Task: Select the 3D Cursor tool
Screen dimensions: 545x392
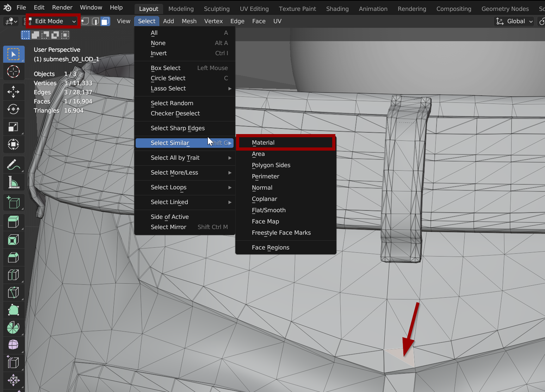Action: tap(13, 71)
